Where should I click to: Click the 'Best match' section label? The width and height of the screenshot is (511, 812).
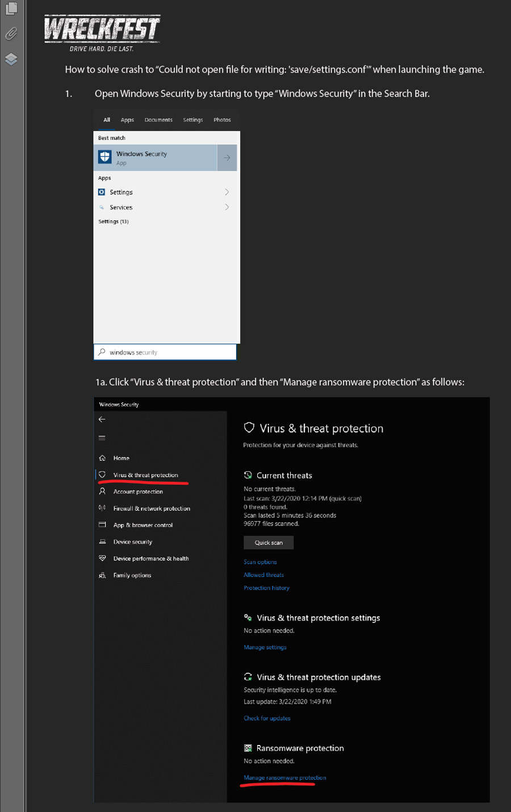click(112, 138)
